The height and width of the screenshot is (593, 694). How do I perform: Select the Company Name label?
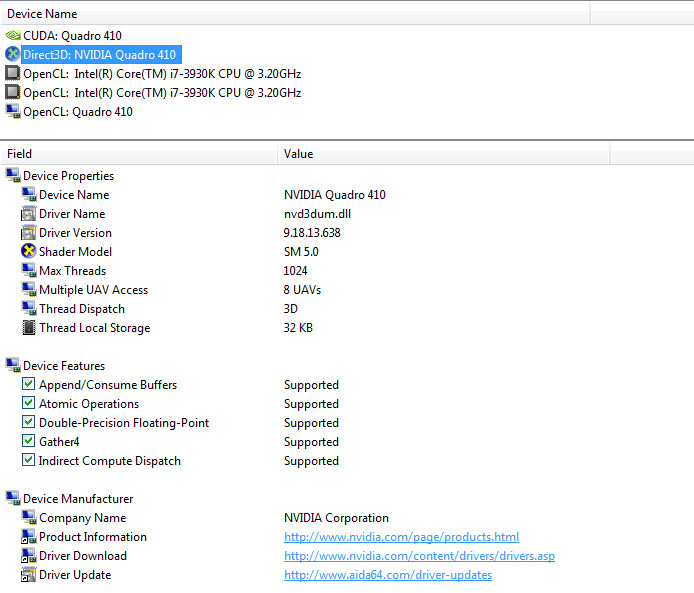[83, 517]
